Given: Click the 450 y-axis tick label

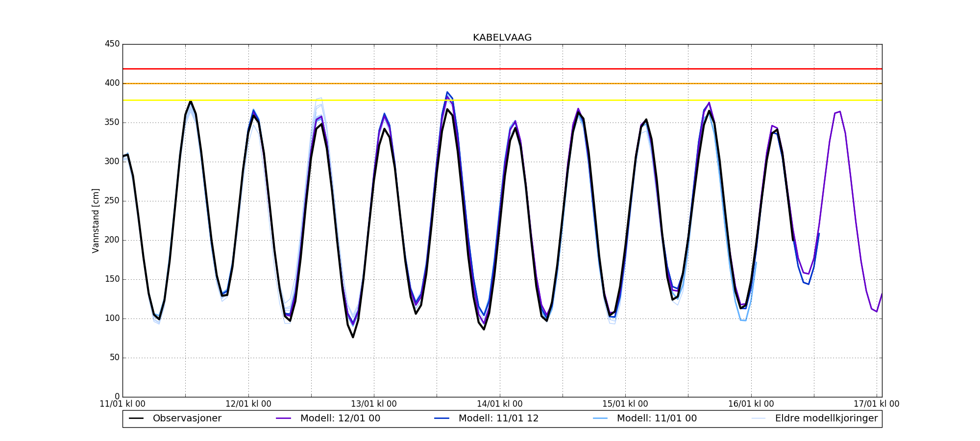Looking at the screenshot, I should (112, 44).
